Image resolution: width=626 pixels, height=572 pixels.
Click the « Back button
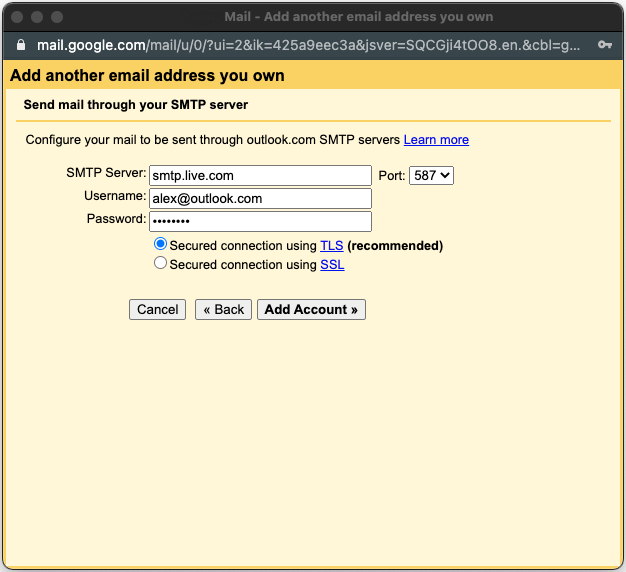[x=223, y=309]
